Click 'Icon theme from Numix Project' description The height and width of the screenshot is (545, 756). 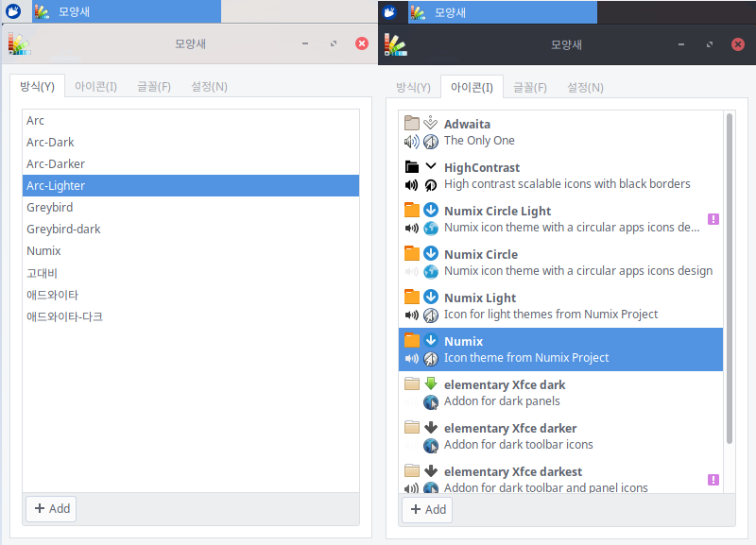[x=526, y=358]
